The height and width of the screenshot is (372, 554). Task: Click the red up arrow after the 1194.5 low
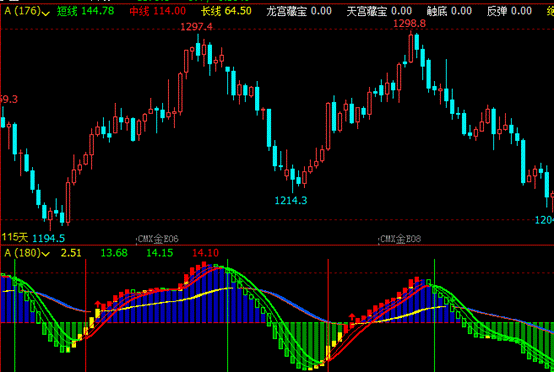[98, 304]
